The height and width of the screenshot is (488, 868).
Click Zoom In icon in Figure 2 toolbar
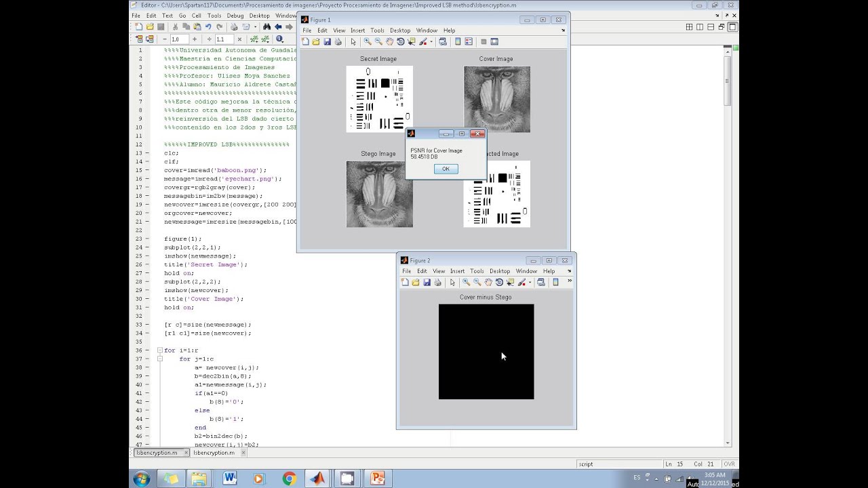[466, 282]
